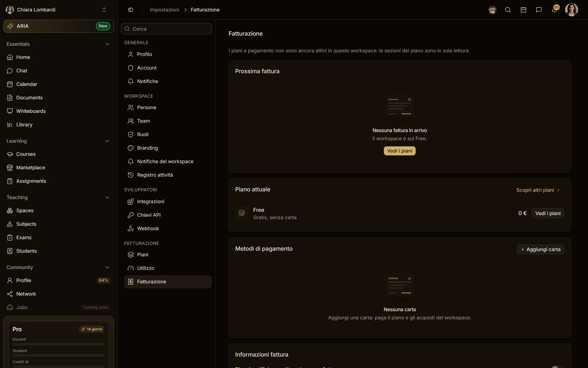This screenshot has height=368, width=588.
Task: Select Piani in Fatturazione menu
Action: click(x=168, y=255)
